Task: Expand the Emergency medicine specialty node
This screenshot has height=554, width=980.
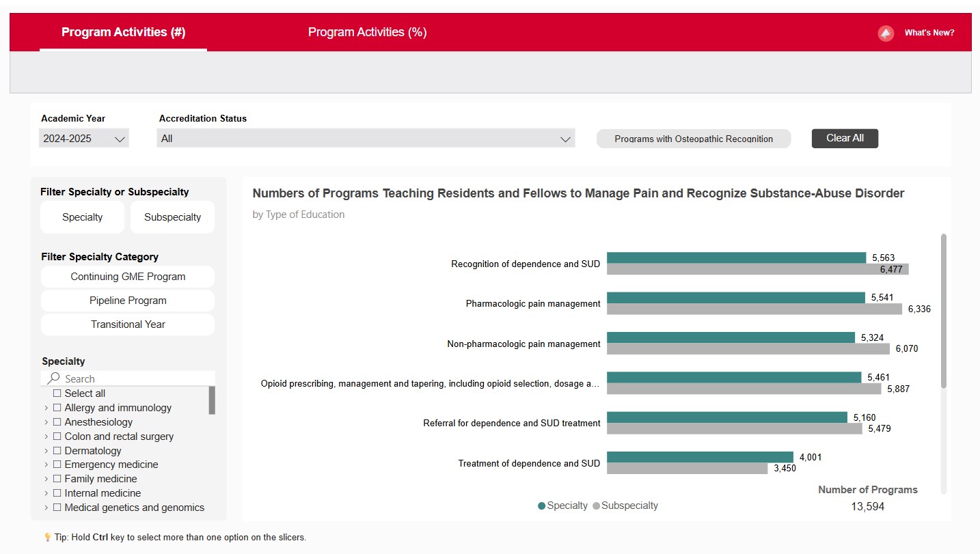Action: tap(46, 465)
